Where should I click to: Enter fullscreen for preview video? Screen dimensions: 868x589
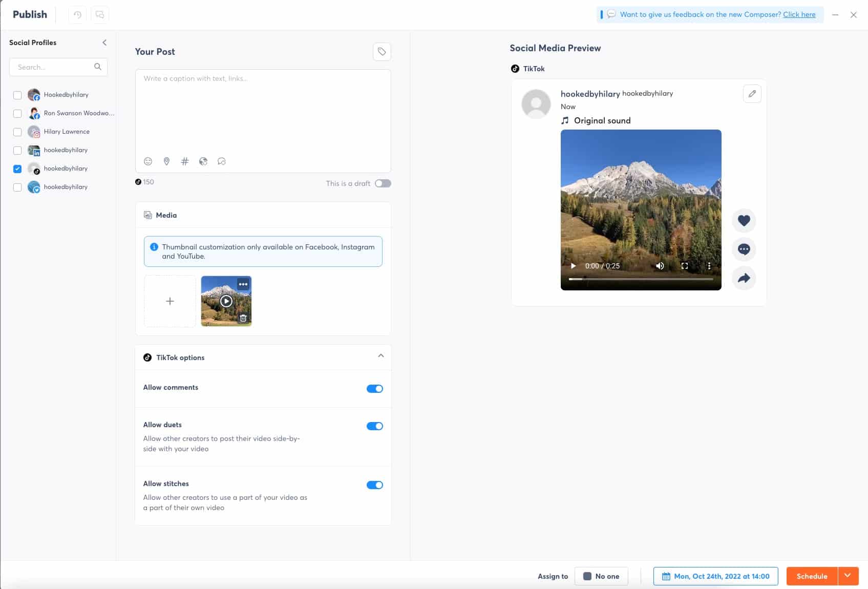pyautogui.click(x=685, y=266)
